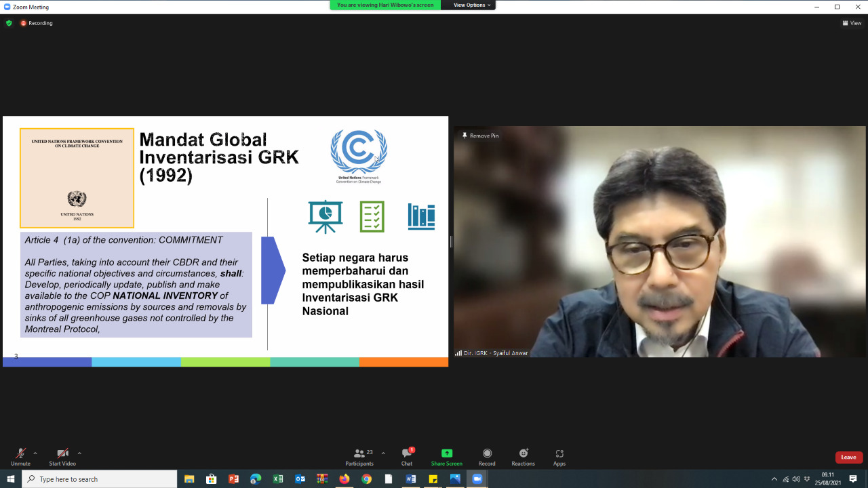868x488 pixels.
Task: Open network Wi-Fi settings in tray
Action: [786, 479]
